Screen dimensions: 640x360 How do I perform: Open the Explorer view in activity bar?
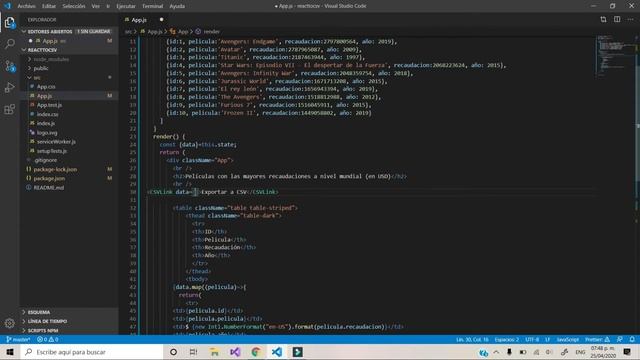(10, 22)
